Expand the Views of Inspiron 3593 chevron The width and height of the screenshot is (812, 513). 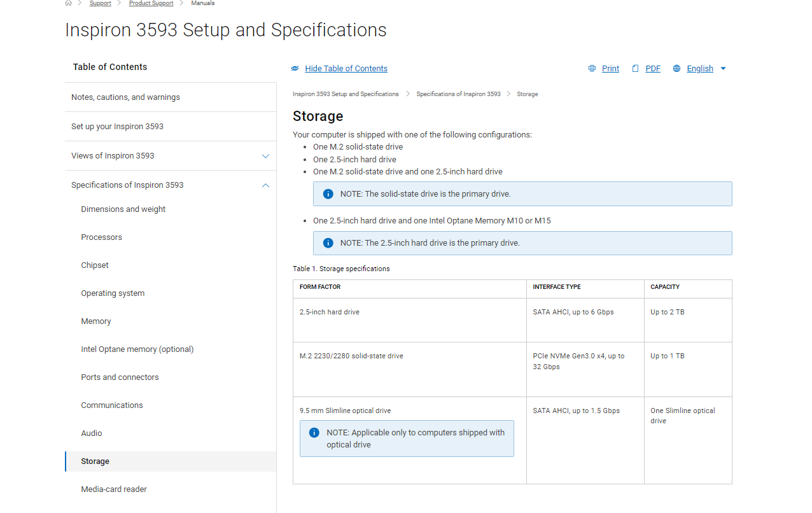click(x=265, y=156)
